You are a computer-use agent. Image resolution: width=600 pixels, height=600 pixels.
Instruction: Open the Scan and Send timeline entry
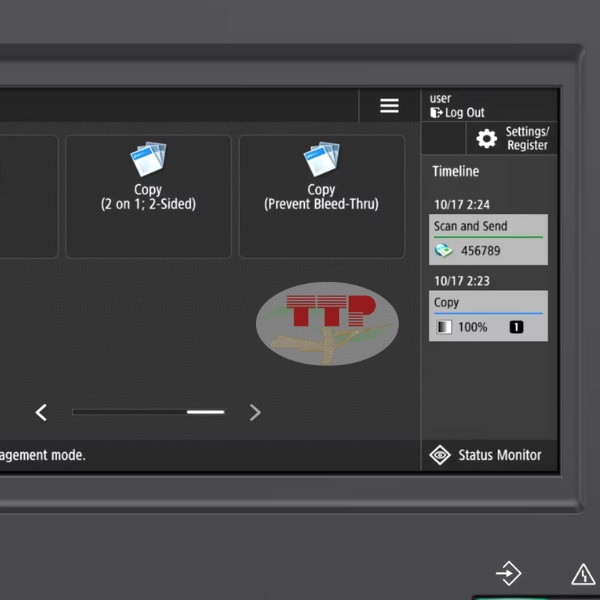[488, 240]
